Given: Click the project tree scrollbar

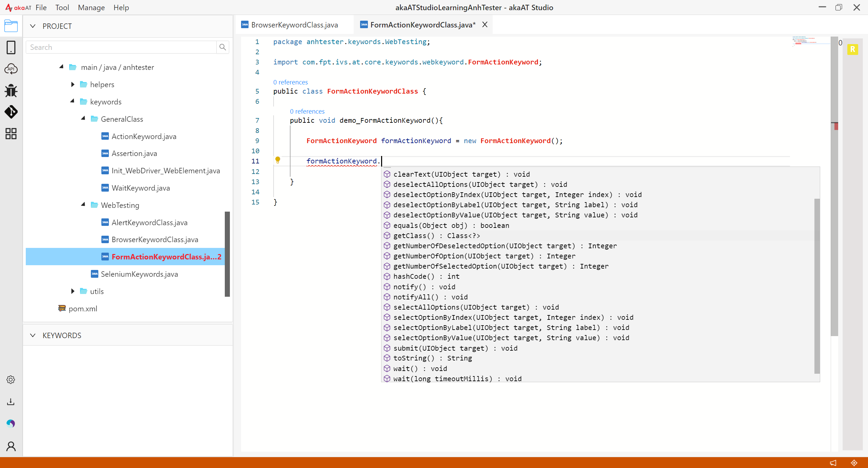Looking at the screenshot, I should 227,254.
